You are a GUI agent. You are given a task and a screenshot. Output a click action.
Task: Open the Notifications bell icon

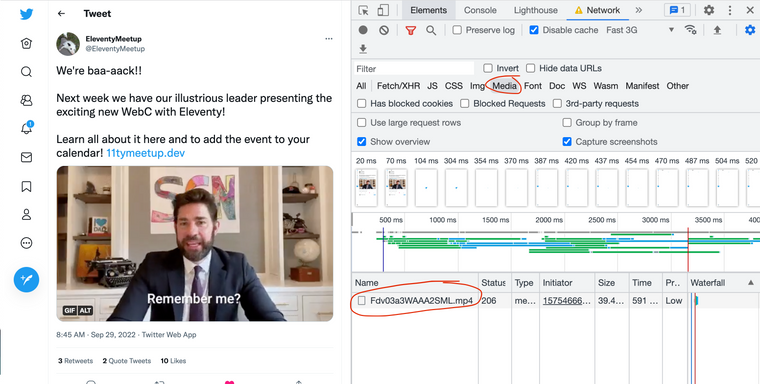[26, 128]
